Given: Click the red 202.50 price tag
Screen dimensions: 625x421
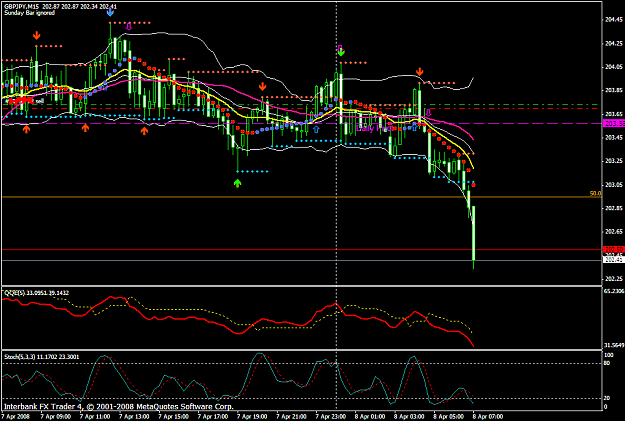Looking at the screenshot, I should pos(614,250).
